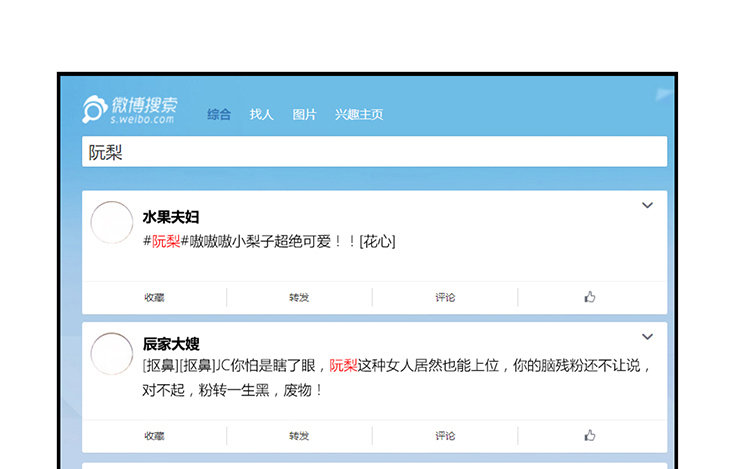Switch to the 综合 tab
Image resolution: width=750 pixels, height=469 pixels.
tap(219, 115)
